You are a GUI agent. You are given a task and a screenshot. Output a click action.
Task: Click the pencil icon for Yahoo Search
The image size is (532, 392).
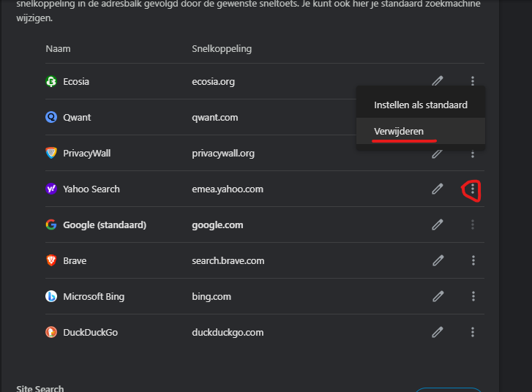[438, 189]
